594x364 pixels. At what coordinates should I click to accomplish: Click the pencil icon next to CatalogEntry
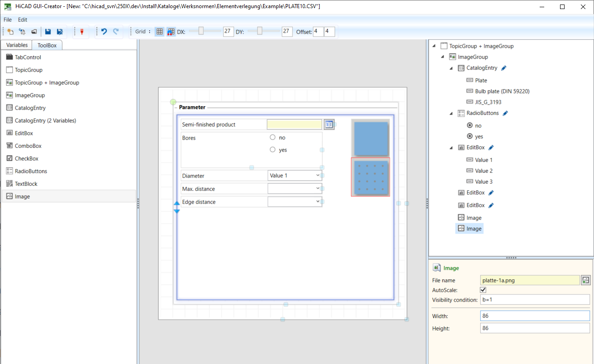click(504, 68)
